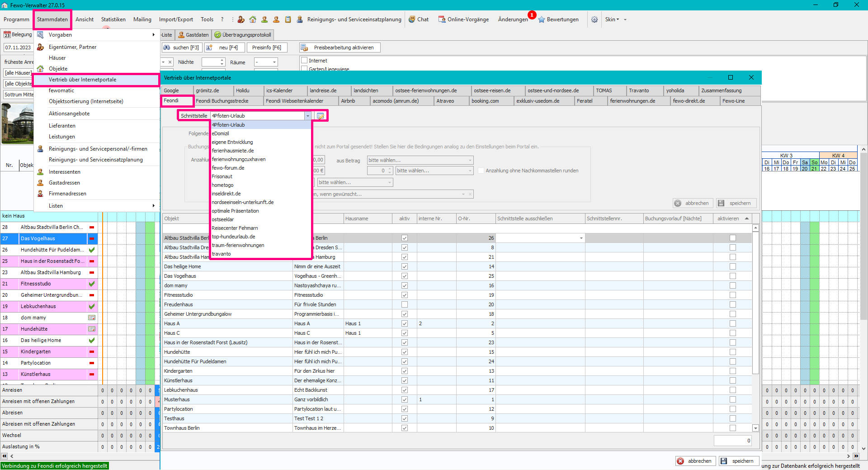Open the owner/partner toolbar icon with key
868x470 pixels.
coord(241,19)
